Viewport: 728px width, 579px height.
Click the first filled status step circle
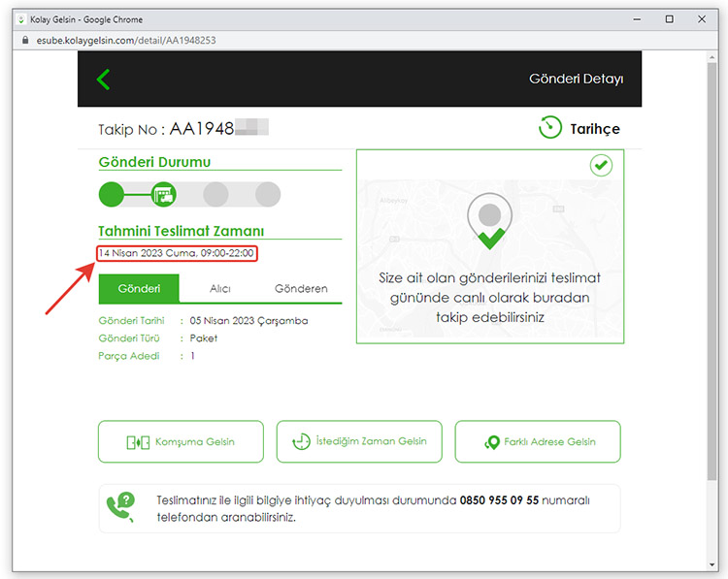coord(112,194)
